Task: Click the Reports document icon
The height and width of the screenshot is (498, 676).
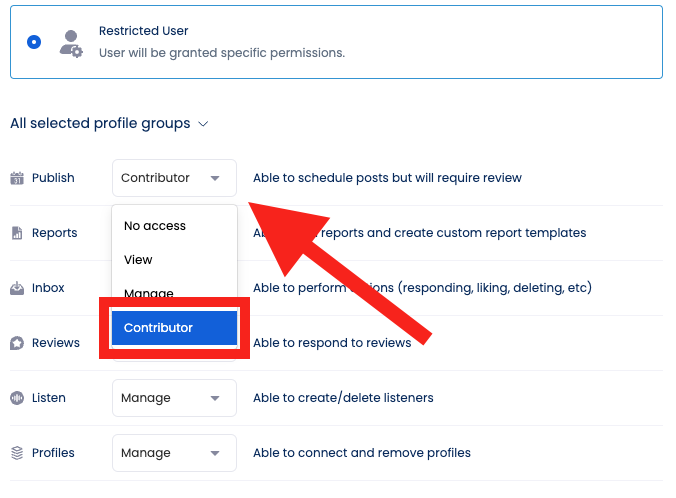Action: (x=17, y=233)
